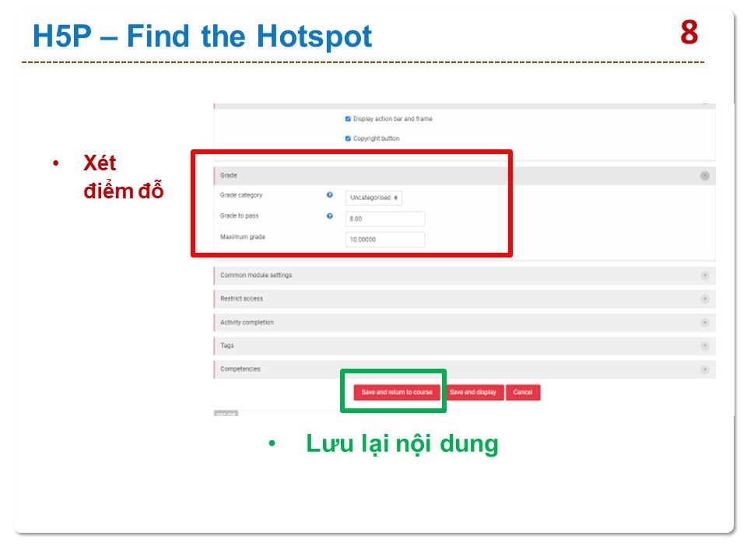
Task: Click plus icon on Competencies row
Action: pos(704,369)
